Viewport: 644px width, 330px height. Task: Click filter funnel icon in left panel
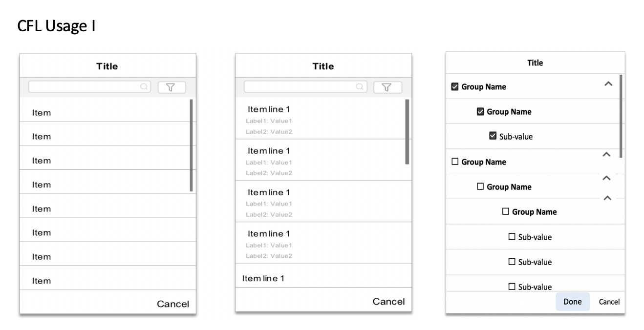[172, 87]
